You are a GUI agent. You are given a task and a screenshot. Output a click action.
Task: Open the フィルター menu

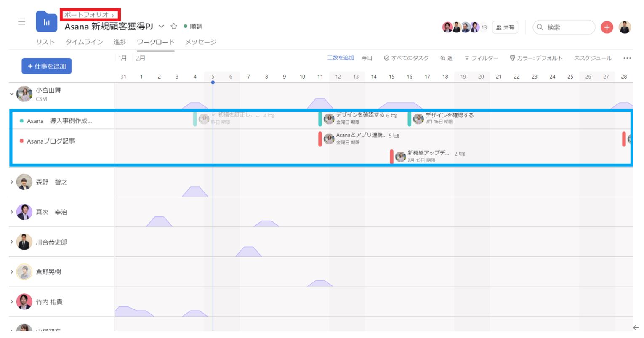(x=481, y=58)
